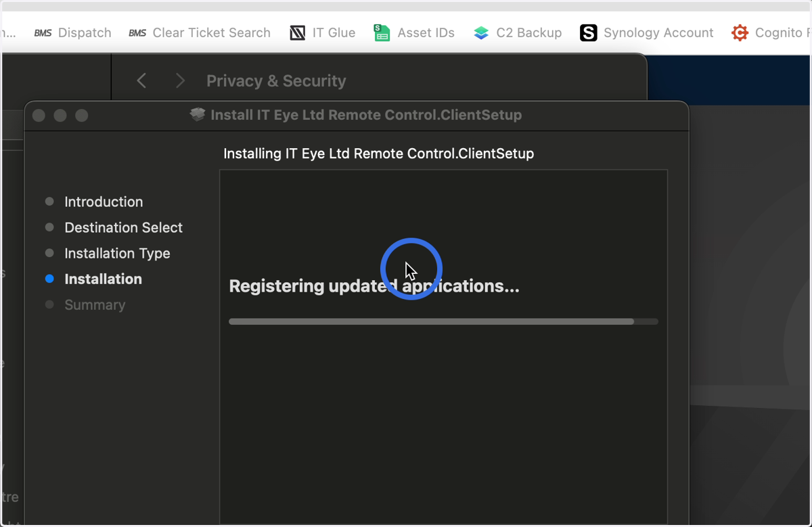Open the BMS Dispatch bookmark
812x527 pixels.
pos(72,32)
